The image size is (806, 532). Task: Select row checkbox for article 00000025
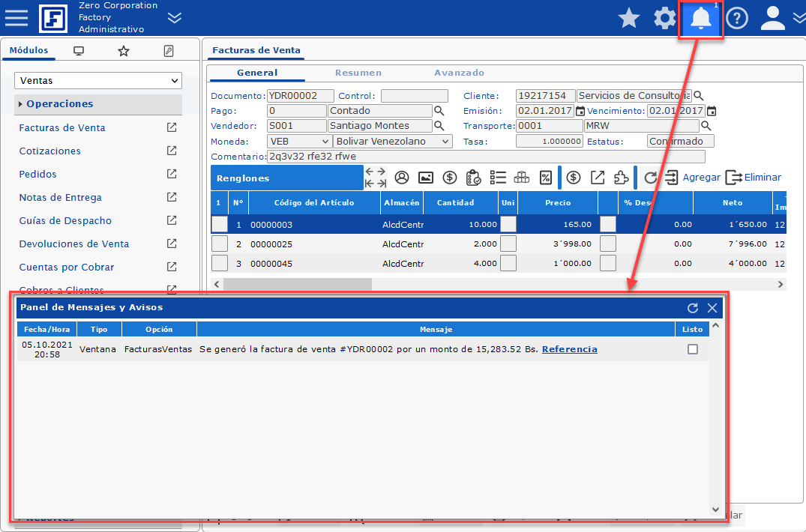coord(219,244)
